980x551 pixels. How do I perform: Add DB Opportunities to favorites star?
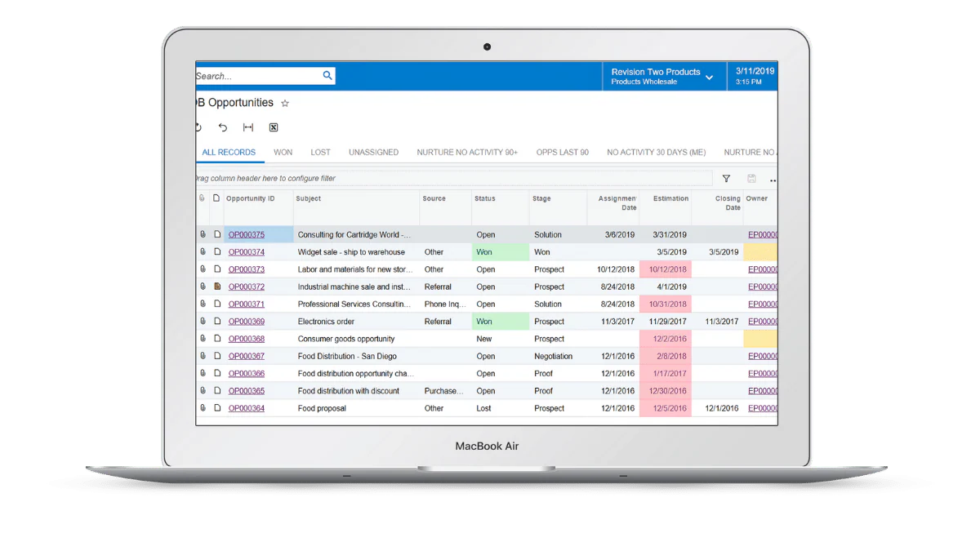285,104
